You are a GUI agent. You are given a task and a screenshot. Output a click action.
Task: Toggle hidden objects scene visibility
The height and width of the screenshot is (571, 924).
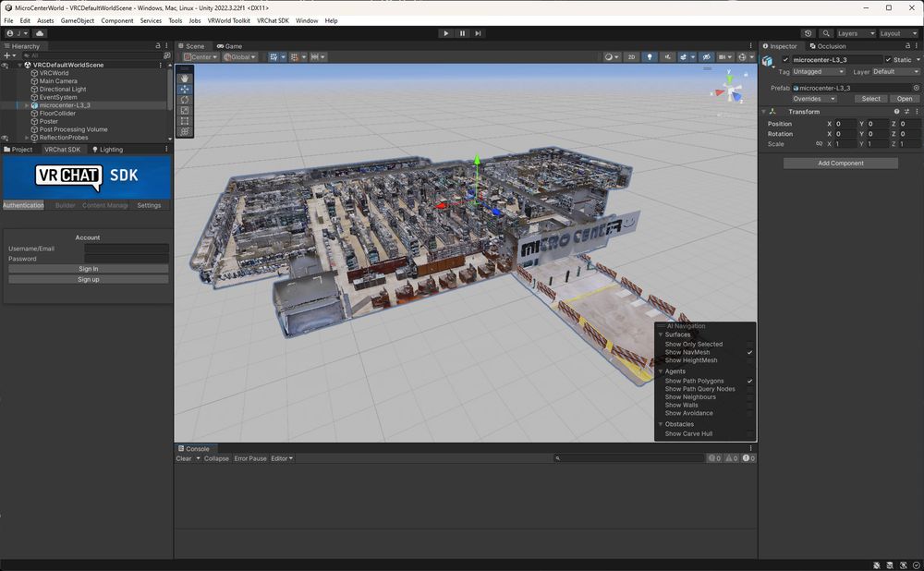[706, 57]
